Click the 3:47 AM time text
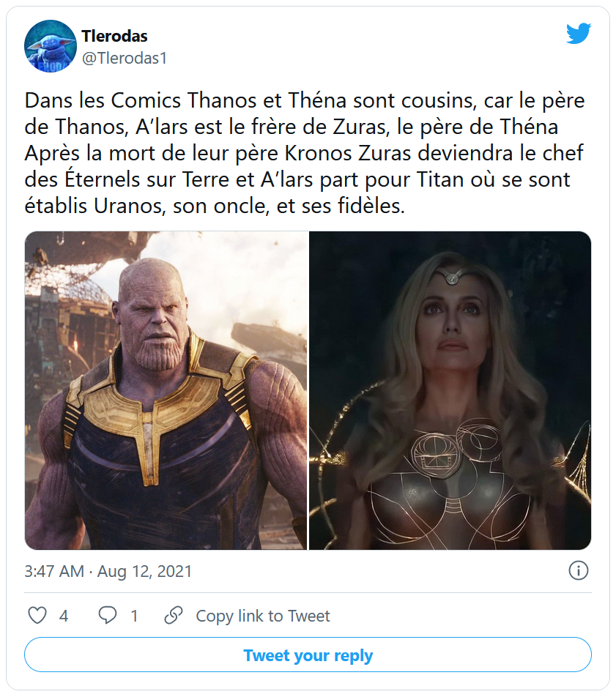This screenshot has width=616, height=697. (x=53, y=571)
